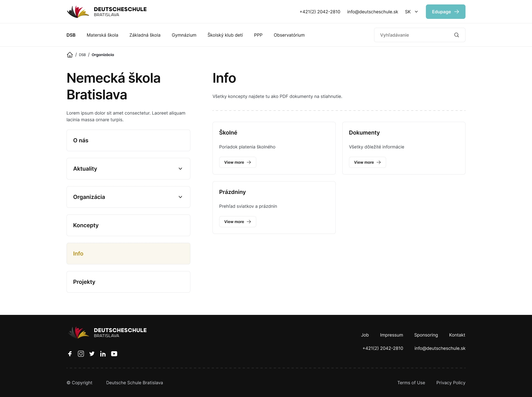Click the Vyhľadávanie search field

pyautogui.click(x=420, y=35)
